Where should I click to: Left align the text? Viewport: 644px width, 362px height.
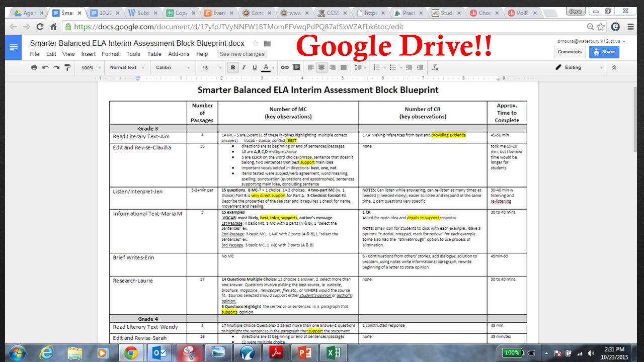[x=310, y=67]
